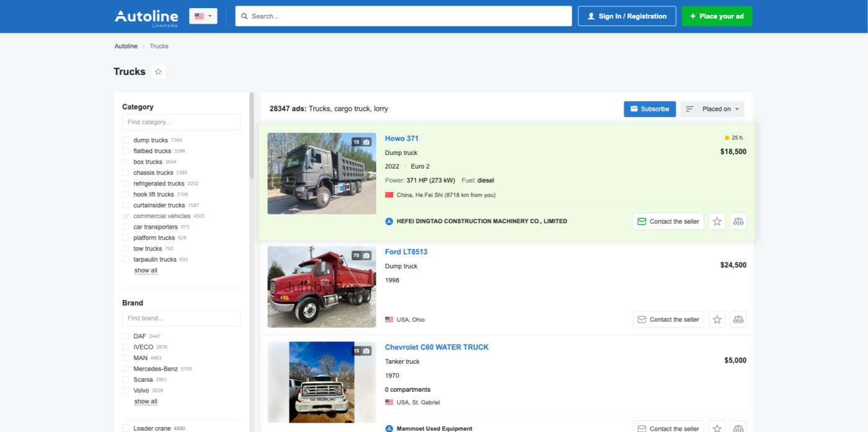The height and width of the screenshot is (432, 868).
Task: Click Sign In / Registration button
Action: click(x=627, y=16)
